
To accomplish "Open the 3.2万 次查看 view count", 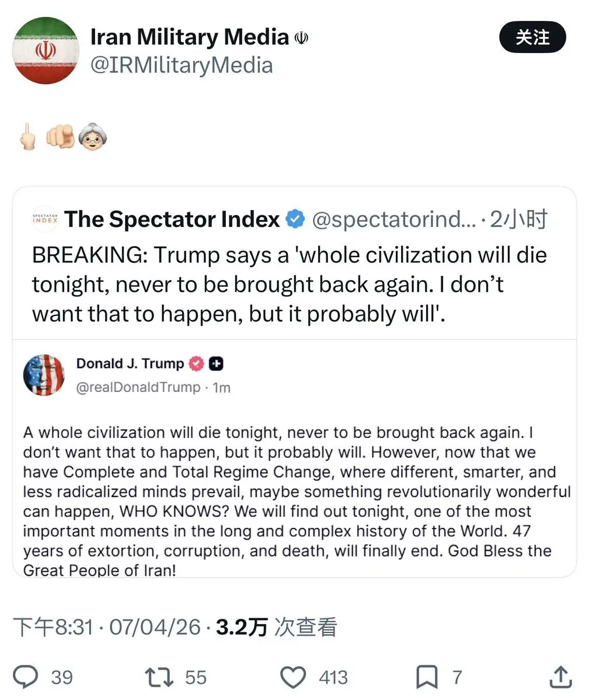I will tap(277, 627).
